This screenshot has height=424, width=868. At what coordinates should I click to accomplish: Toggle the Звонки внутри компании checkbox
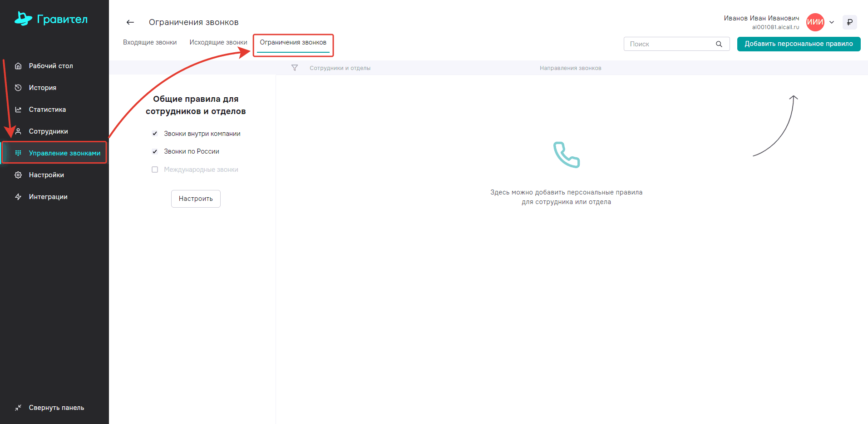coord(155,134)
